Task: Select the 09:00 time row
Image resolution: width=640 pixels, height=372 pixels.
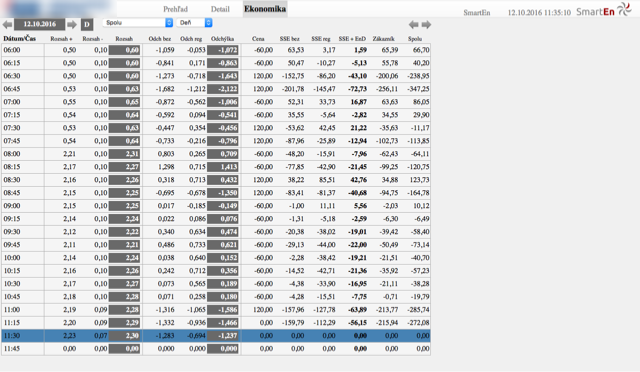Action: (x=216, y=206)
